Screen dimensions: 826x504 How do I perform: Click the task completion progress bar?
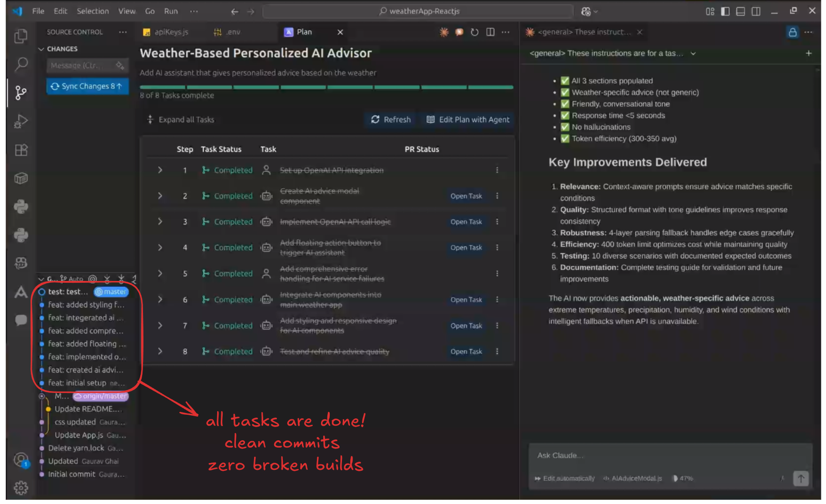coord(326,87)
